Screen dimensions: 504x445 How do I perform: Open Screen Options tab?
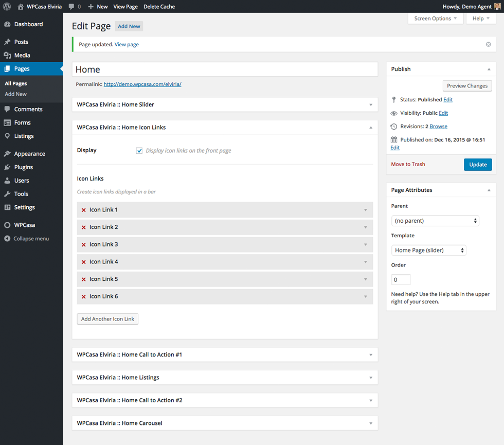[x=435, y=19]
